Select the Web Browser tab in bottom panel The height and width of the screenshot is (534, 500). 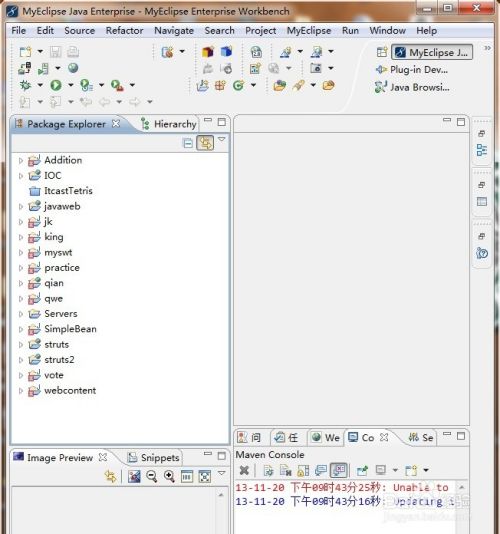pyautogui.click(x=326, y=437)
